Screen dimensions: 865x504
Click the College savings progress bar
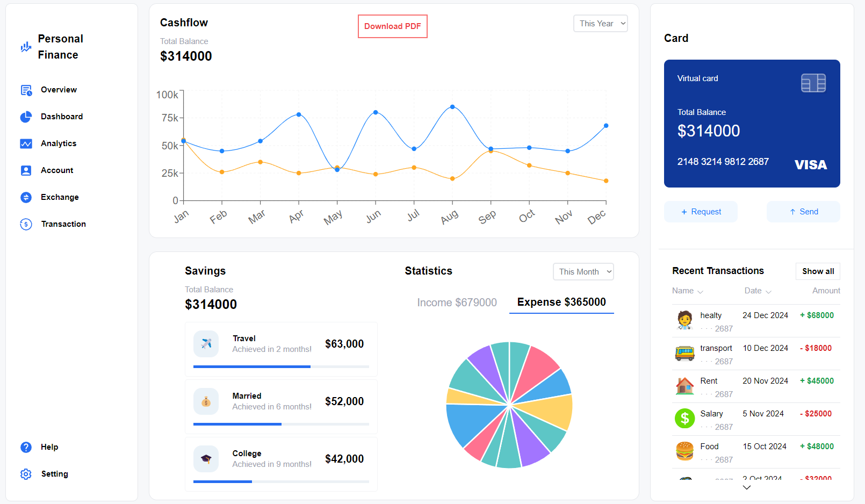pos(281,481)
